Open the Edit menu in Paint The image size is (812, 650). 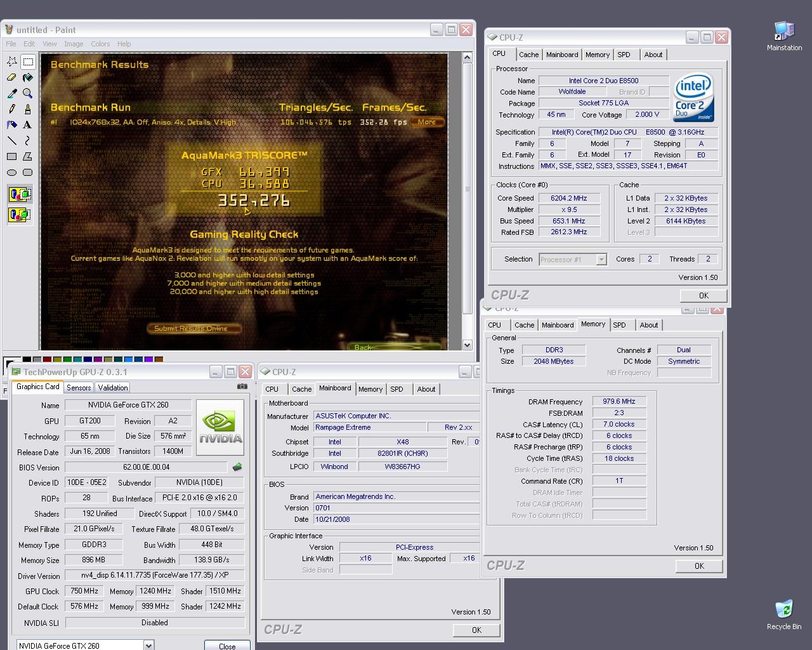(29, 44)
